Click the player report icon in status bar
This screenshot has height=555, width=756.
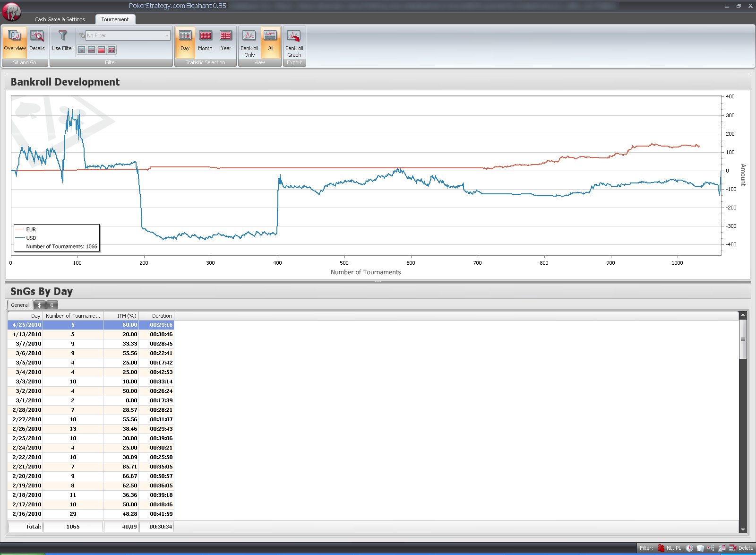722,548
